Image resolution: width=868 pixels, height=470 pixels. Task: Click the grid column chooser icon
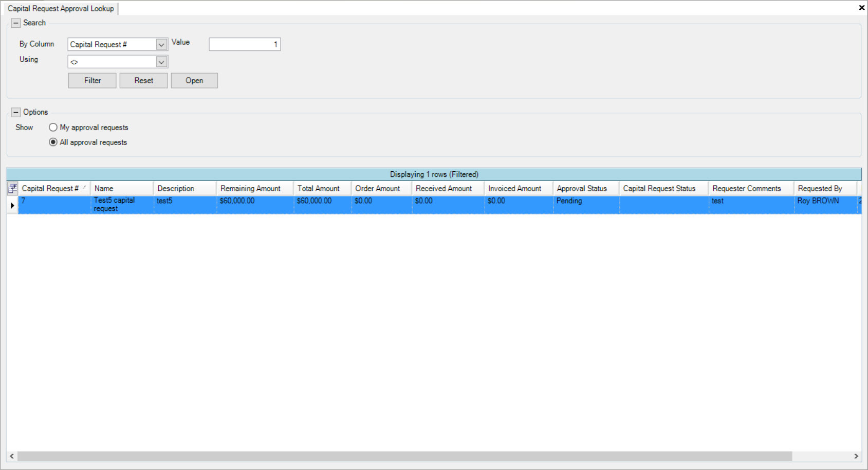click(x=12, y=188)
